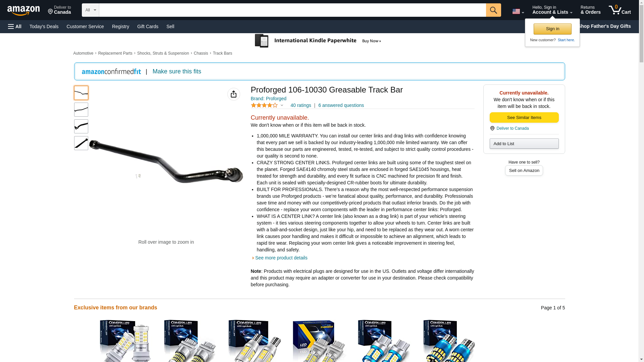Select the second product thumbnail
Image resolution: width=644 pixels, height=362 pixels.
tap(81, 110)
